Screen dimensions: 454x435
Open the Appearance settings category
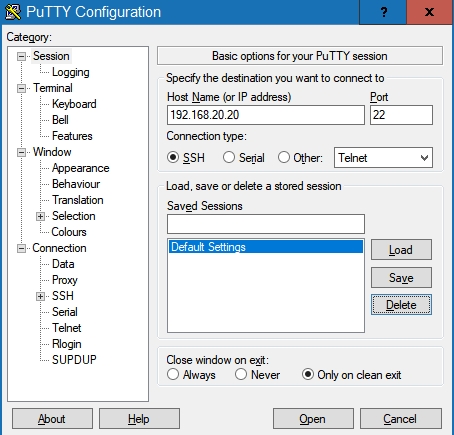(81, 168)
